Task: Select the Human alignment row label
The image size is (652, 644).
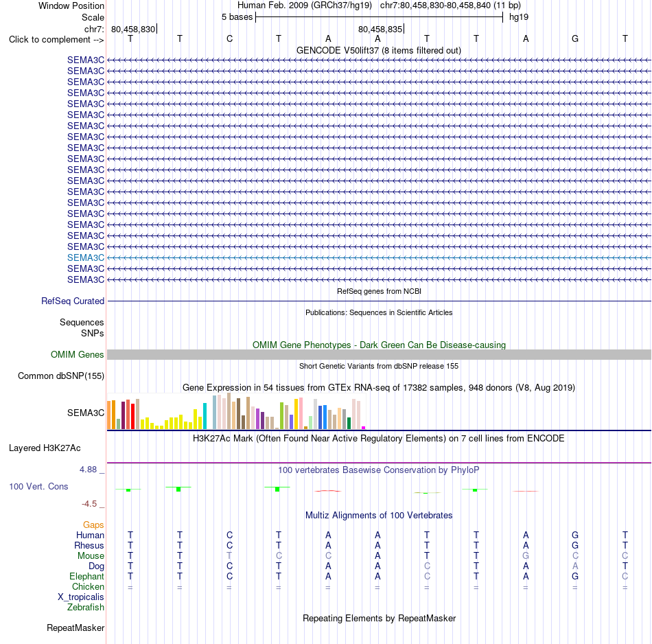Action: click(90, 536)
